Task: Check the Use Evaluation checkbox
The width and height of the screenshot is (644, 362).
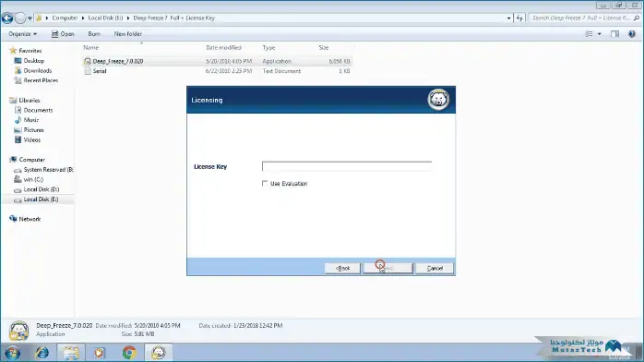Action: 265,183
